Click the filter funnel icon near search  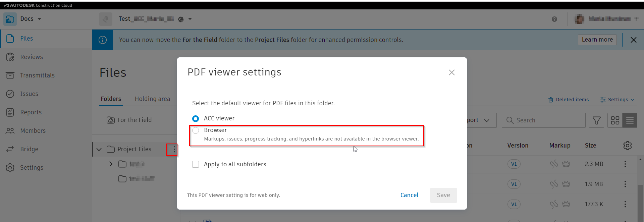[596, 120]
